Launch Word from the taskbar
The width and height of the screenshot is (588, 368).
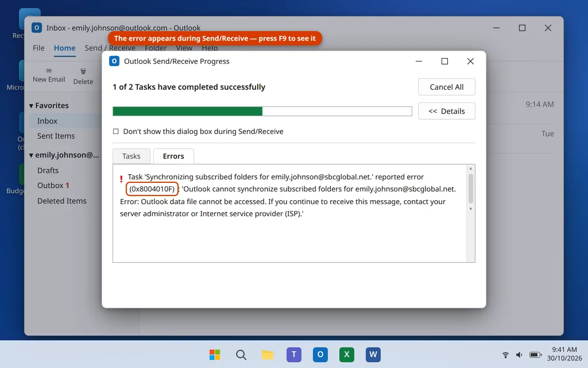coord(373,354)
